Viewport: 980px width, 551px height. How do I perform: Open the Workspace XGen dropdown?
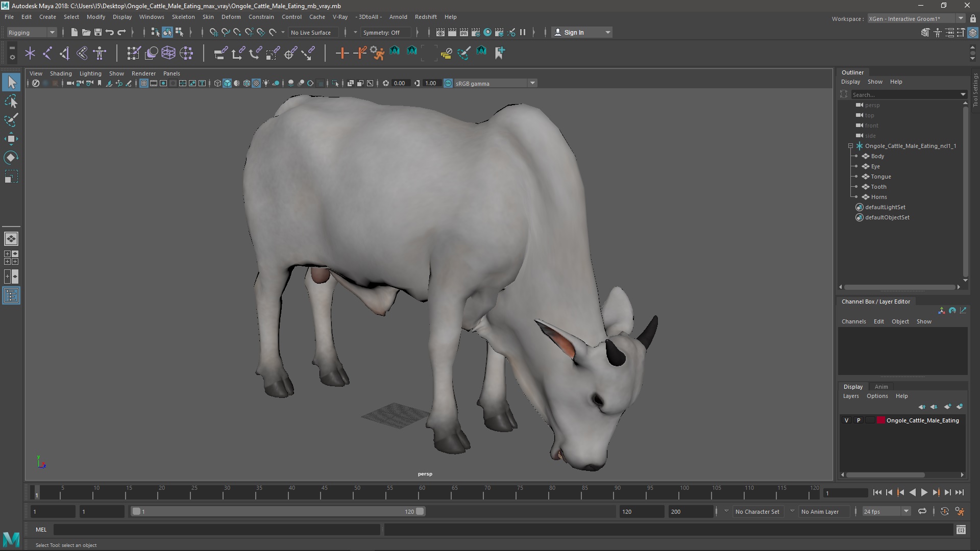(x=916, y=18)
